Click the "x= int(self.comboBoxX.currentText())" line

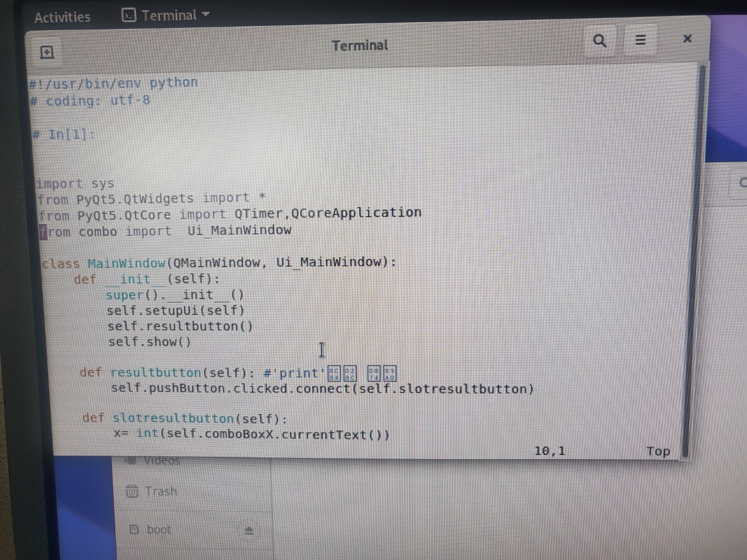tap(252, 433)
